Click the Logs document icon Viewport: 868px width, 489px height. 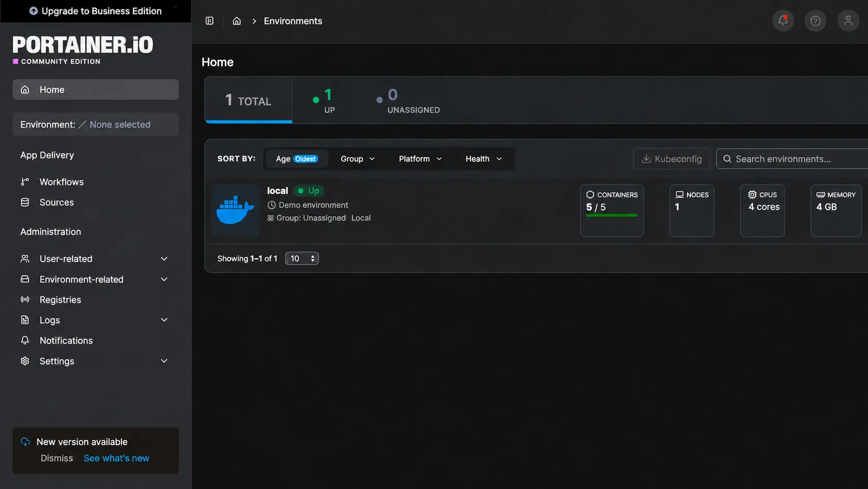click(x=25, y=320)
